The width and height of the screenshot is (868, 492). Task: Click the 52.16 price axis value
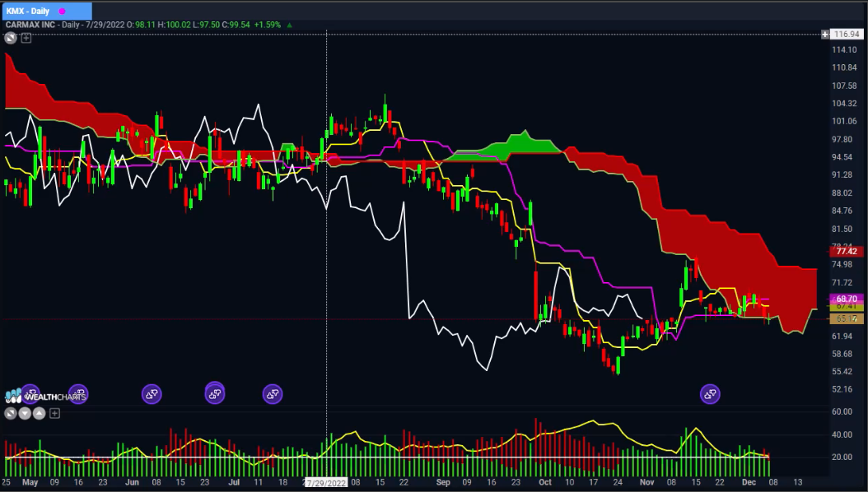pyautogui.click(x=842, y=389)
